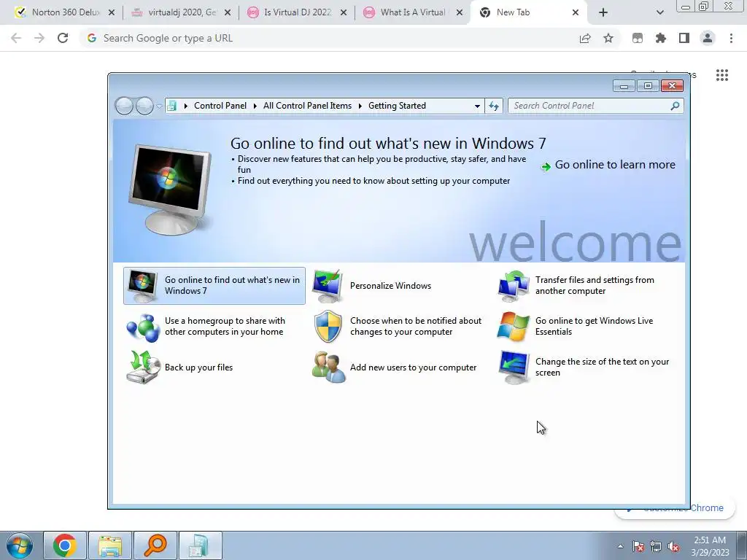The width and height of the screenshot is (747, 560).
Task: Click the Windows 7 monitor icon in the selected item
Action: click(142, 286)
